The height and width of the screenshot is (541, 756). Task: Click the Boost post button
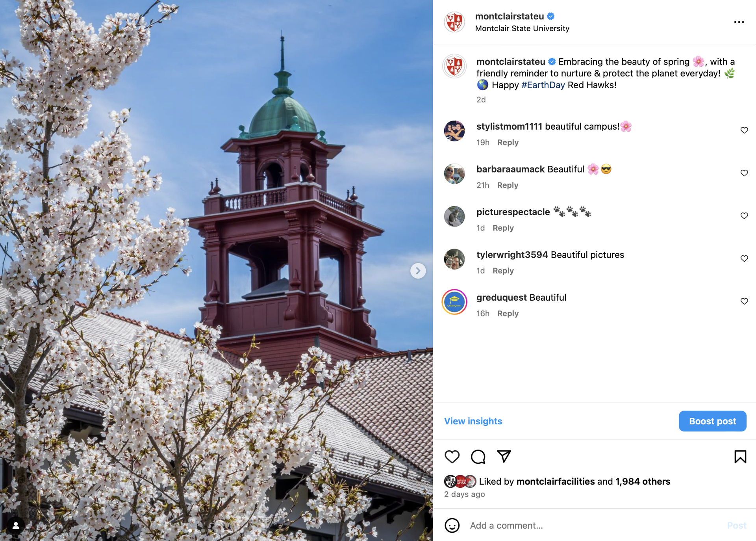712,421
